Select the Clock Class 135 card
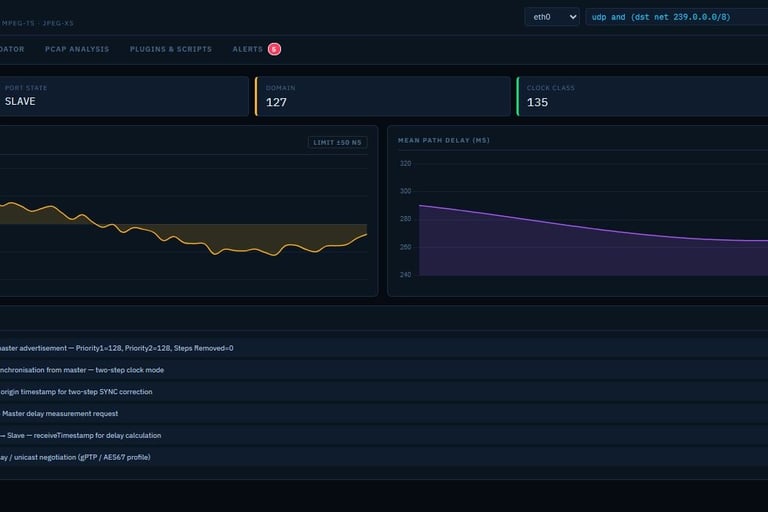 click(642, 96)
